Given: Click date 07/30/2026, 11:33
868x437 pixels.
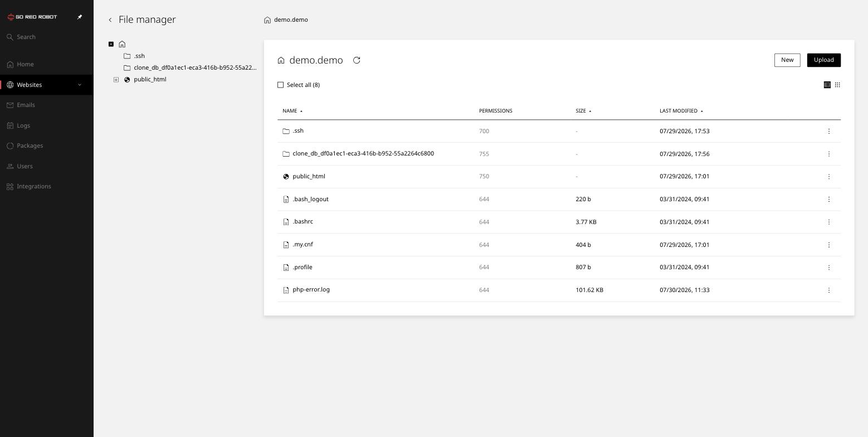Looking at the screenshot, I should click(684, 290).
